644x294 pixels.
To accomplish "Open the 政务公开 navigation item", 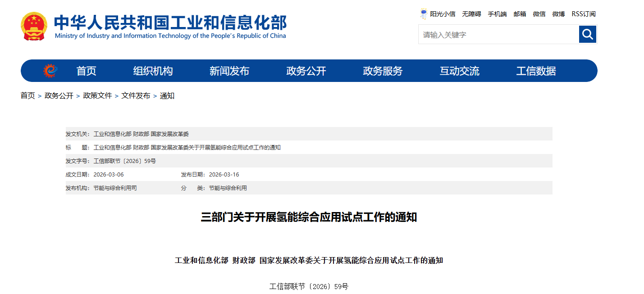I will (x=306, y=71).
